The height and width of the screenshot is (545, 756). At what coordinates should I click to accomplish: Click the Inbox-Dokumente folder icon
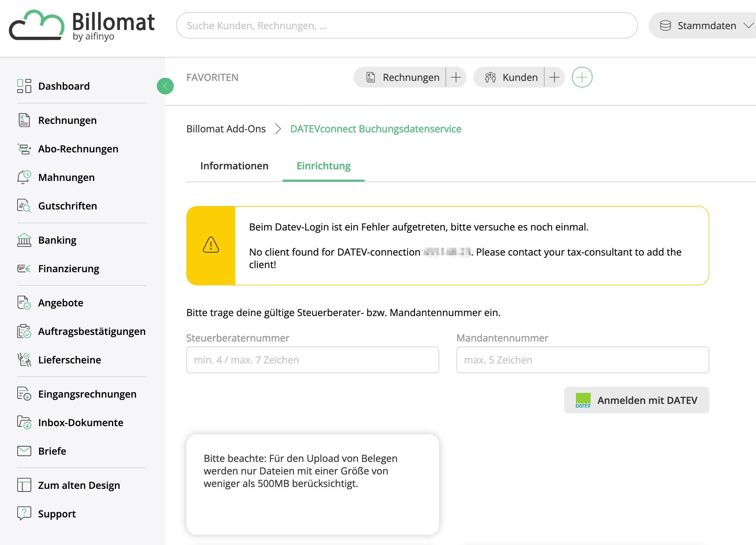(x=24, y=422)
